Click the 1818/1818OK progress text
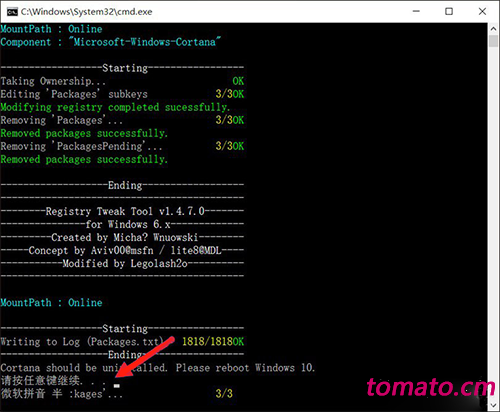The width and height of the screenshot is (500, 412). point(213,341)
